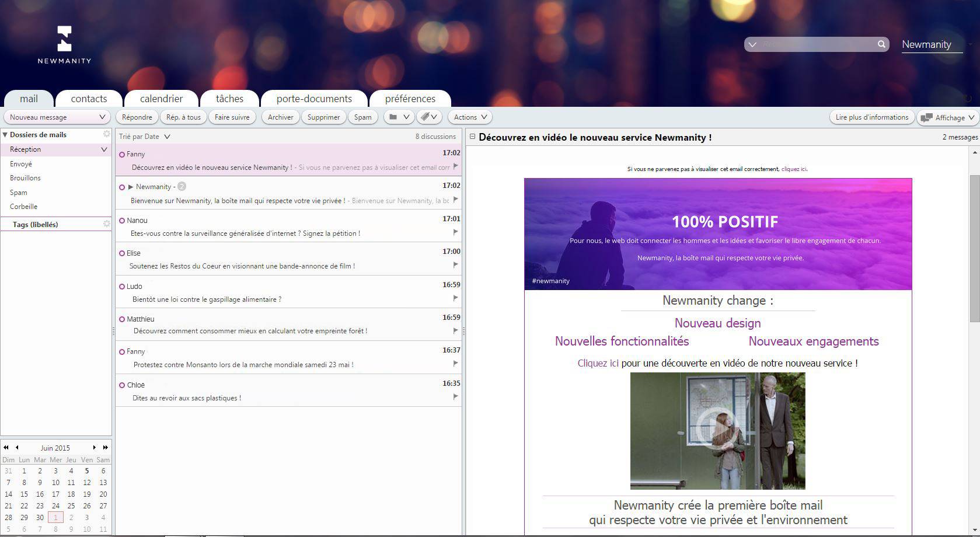Click the Newmanity logo
Image resolution: width=980 pixels, height=537 pixels.
coord(64,44)
